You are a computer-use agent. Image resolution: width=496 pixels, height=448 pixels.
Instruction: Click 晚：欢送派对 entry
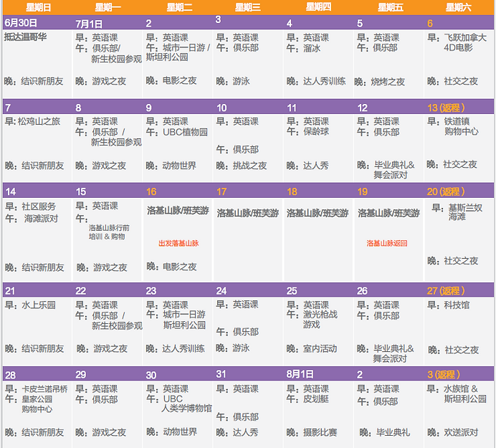pyautogui.click(x=453, y=432)
